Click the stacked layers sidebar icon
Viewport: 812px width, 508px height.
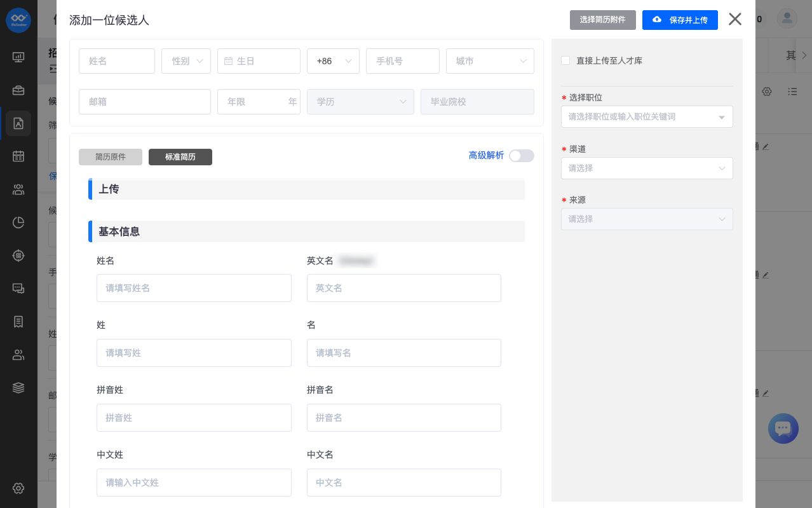click(18, 387)
